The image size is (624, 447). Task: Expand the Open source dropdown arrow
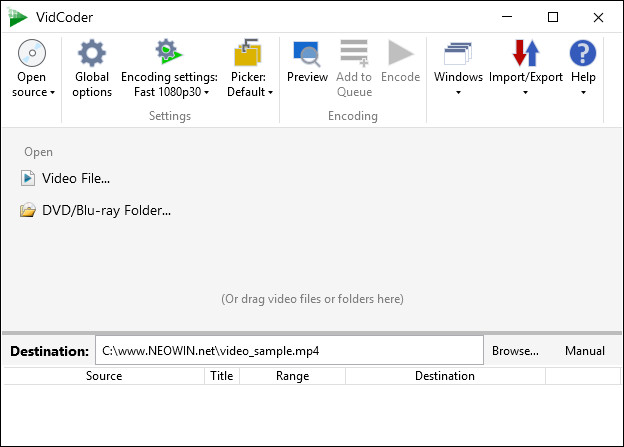(52, 93)
